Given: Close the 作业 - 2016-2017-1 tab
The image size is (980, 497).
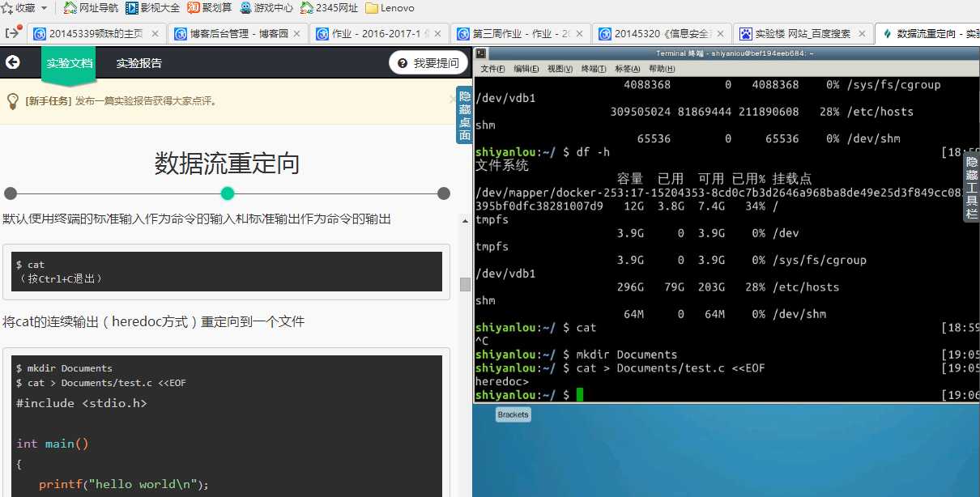Looking at the screenshot, I should (438, 34).
